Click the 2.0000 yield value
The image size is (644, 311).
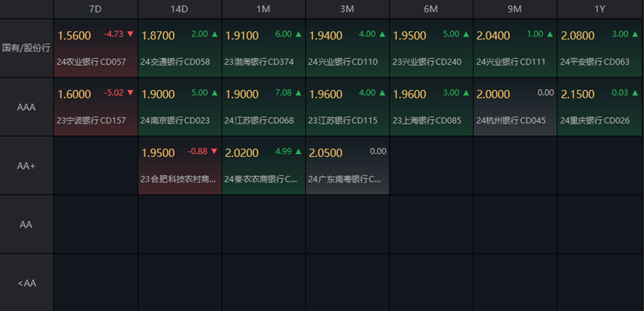coord(494,94)
